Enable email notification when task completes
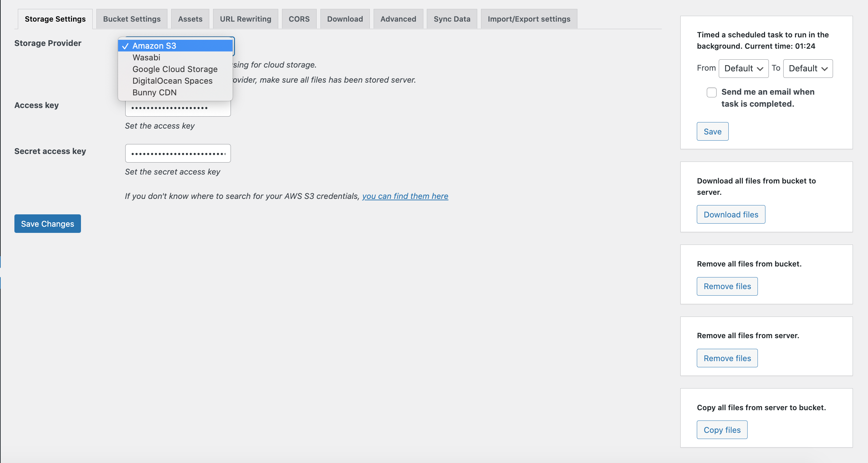This screenshot has width=868, height=463. point(712,92)
